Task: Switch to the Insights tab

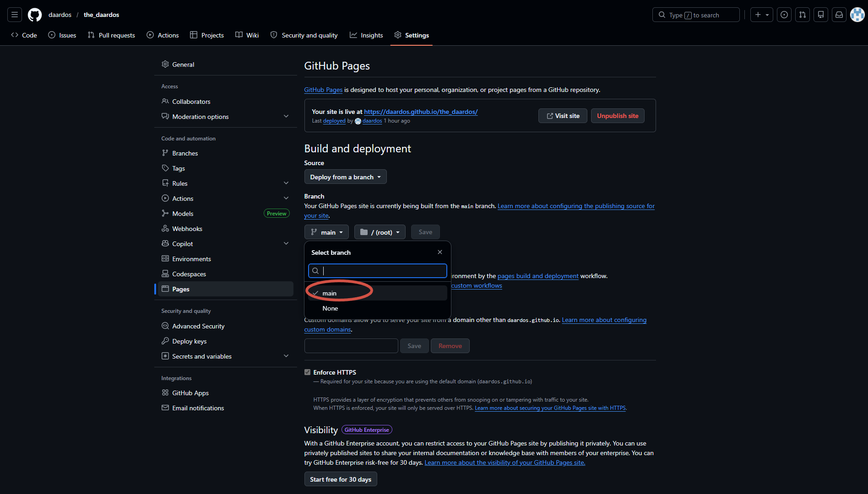Action: [x=366, y=35]
